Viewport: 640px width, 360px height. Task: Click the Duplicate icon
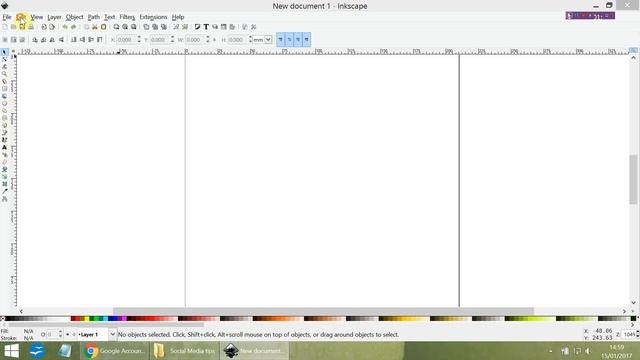[146, 27]
